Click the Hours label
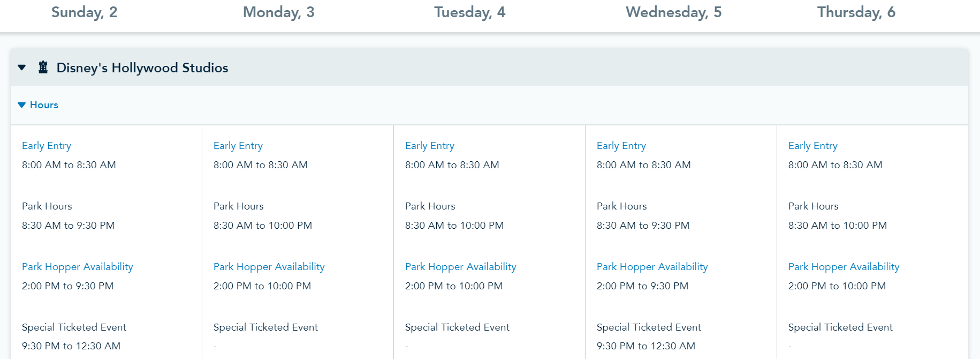The height and width of the screenshot is (359, 980). 44,105
